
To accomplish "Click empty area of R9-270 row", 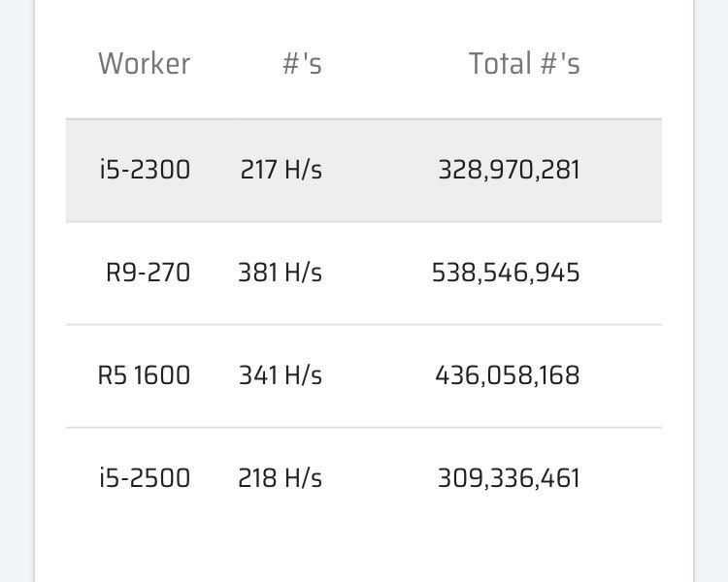I will click(621, 273).
